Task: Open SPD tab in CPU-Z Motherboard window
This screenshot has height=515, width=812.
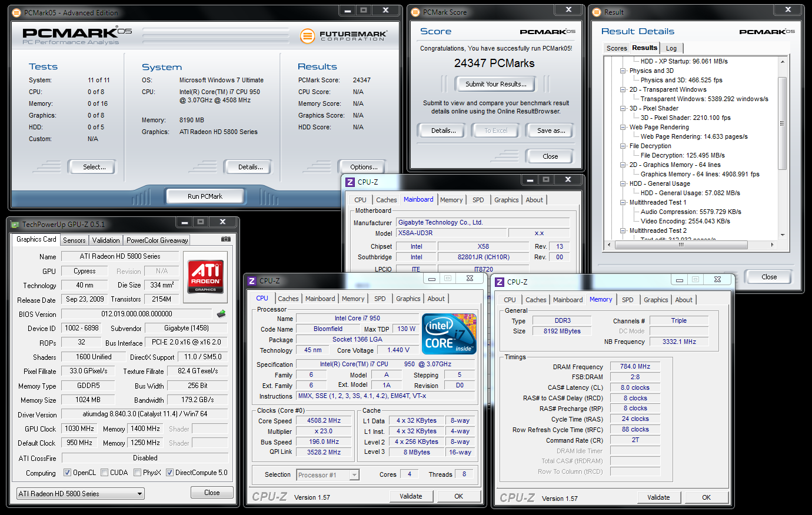Action: [x=478, y=200]
